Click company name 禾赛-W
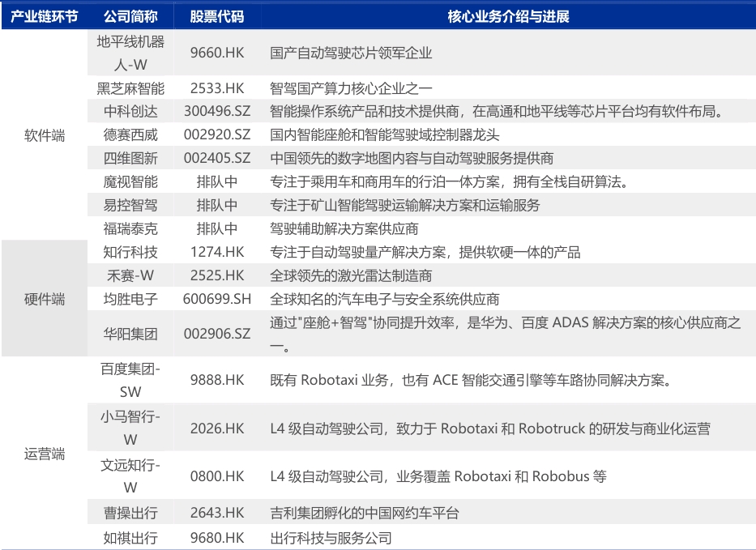This screenshot has width=756, height=550. (x=130, y=275)
